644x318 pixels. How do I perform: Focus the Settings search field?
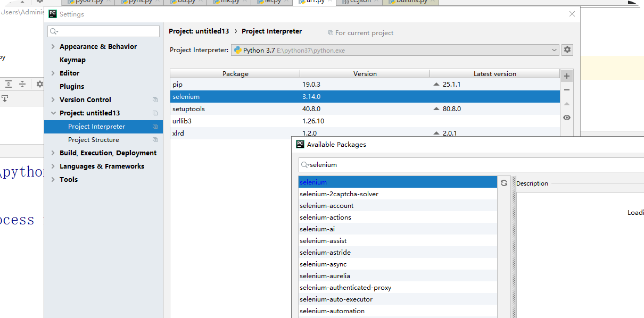click(103, 32)
